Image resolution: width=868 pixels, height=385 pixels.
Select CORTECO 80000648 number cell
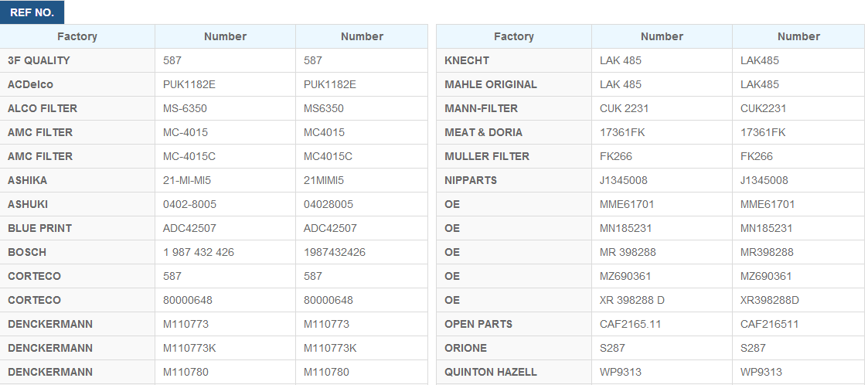[x=188, y=300]
